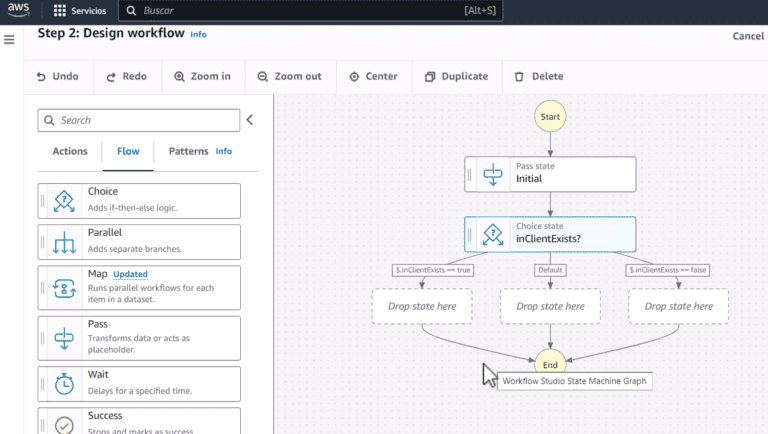
Task: Click the Parallel drag handle in list
Action: click(x=43, y=242)
